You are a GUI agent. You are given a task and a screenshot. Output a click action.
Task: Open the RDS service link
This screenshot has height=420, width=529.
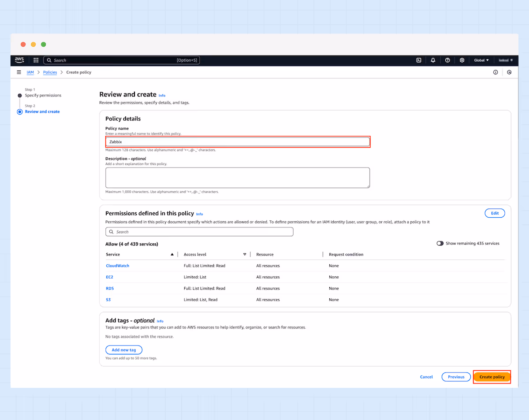(x=110, y=288)
